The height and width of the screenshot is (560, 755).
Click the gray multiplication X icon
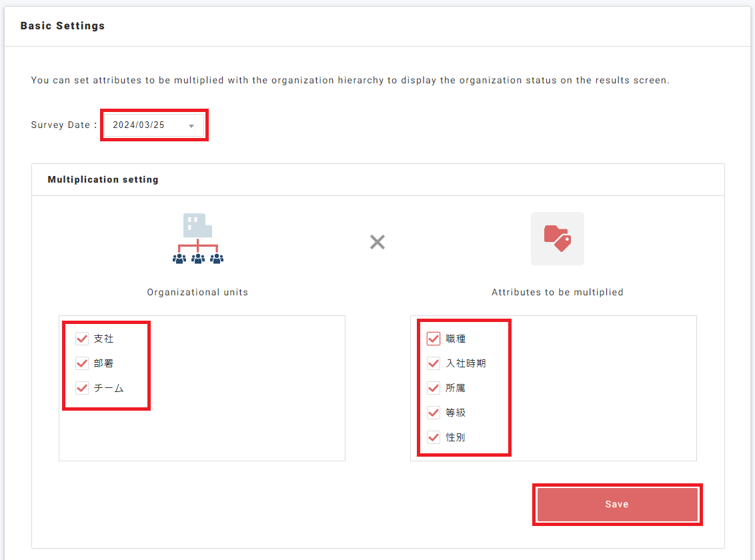point(377,242)
